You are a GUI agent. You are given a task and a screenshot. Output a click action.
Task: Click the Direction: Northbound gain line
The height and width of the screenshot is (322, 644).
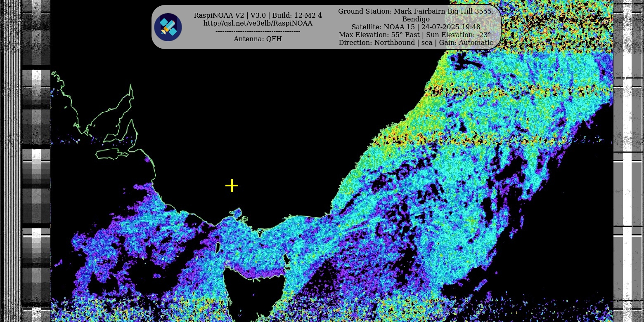tap(415, 42)
